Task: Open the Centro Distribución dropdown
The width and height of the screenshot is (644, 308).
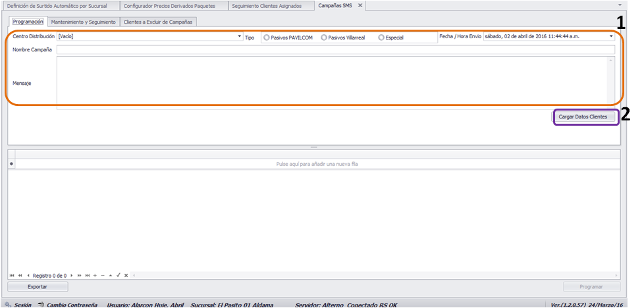Action: pos(240,37)
